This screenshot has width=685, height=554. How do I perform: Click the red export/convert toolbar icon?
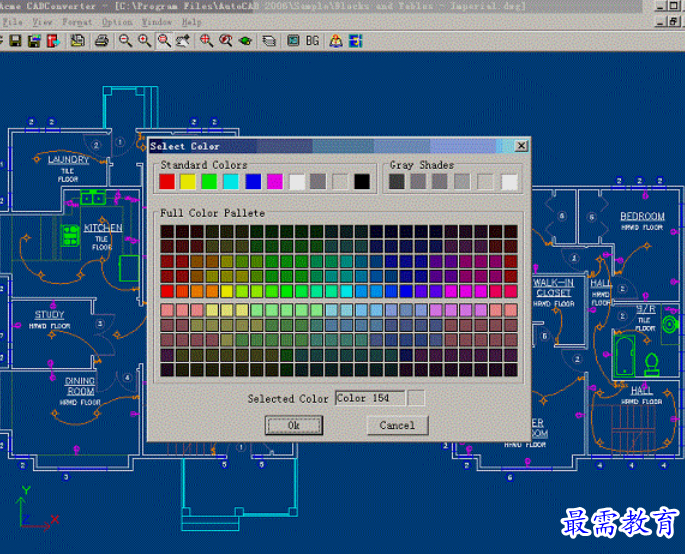(53, 41)
